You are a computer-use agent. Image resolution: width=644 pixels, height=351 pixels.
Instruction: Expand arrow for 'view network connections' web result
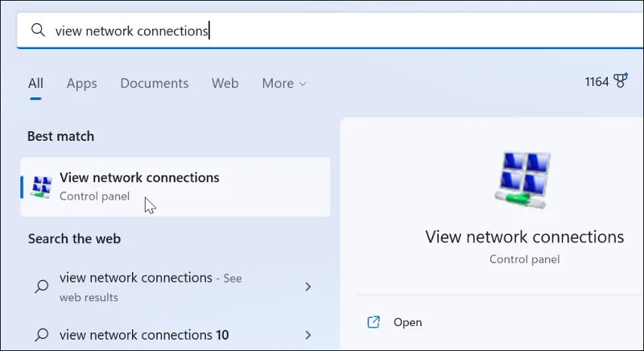coord(308,287)
